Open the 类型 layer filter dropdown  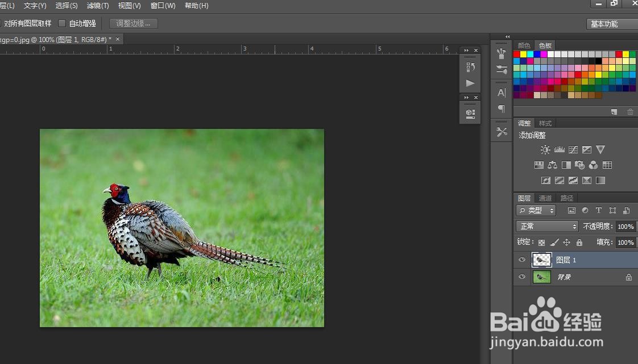coord(536,211)
